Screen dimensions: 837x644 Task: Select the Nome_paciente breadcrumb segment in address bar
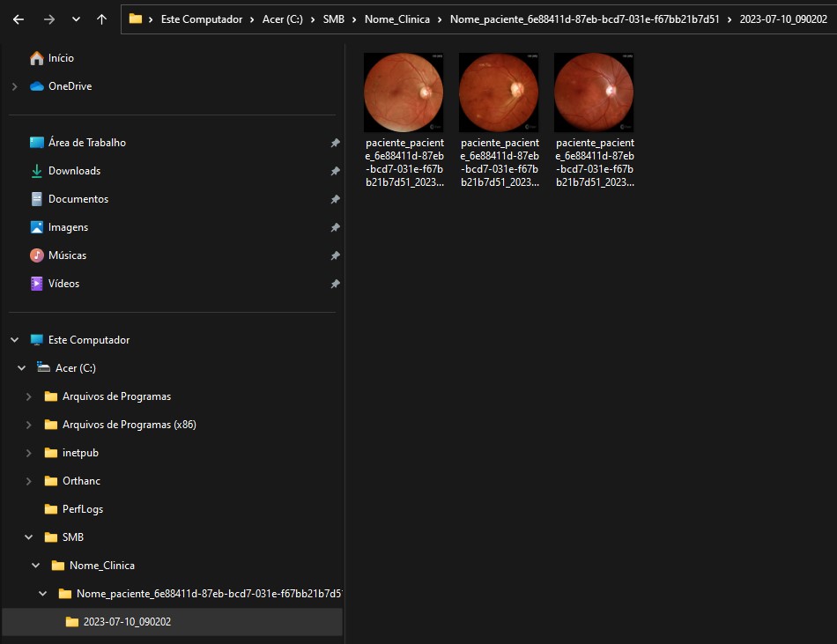584,19
